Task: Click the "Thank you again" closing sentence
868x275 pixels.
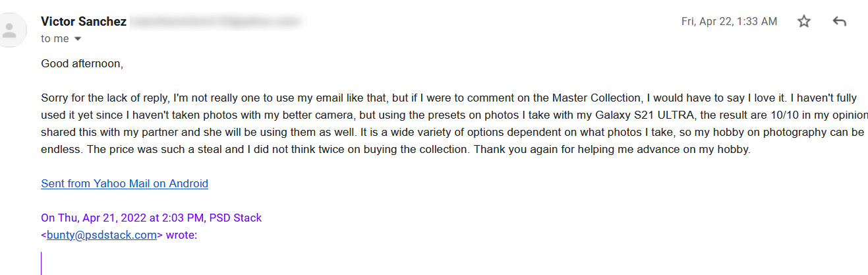Action: click(612, 150)
